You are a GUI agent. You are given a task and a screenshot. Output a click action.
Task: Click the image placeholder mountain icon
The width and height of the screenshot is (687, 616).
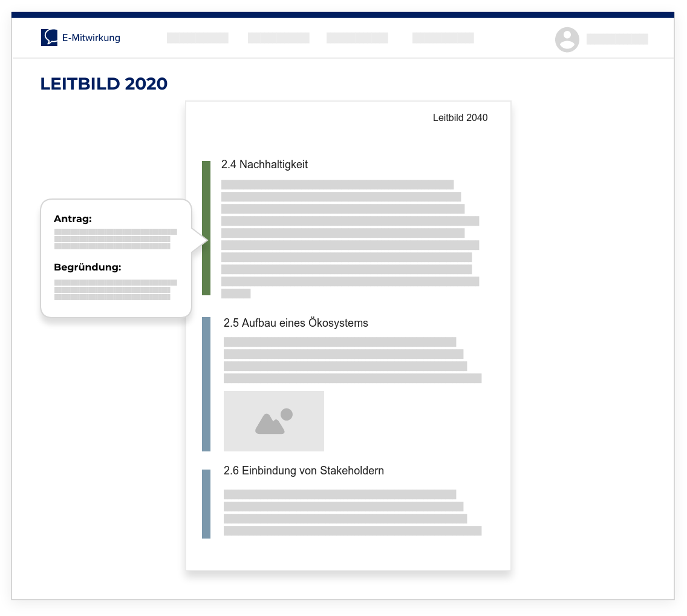click(273, 421)
